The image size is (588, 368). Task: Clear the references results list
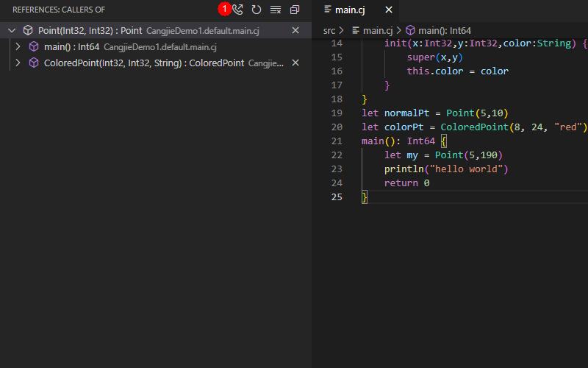tap(276, 10)
